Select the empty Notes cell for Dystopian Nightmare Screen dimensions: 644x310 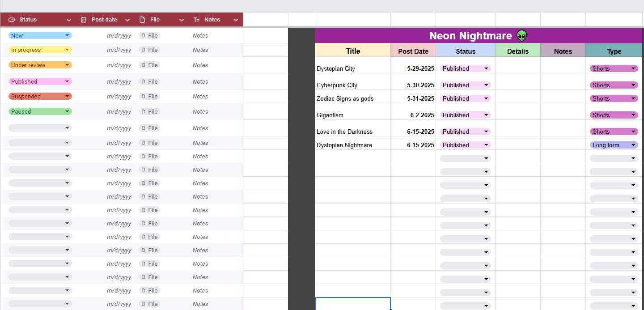coord(563,143)
